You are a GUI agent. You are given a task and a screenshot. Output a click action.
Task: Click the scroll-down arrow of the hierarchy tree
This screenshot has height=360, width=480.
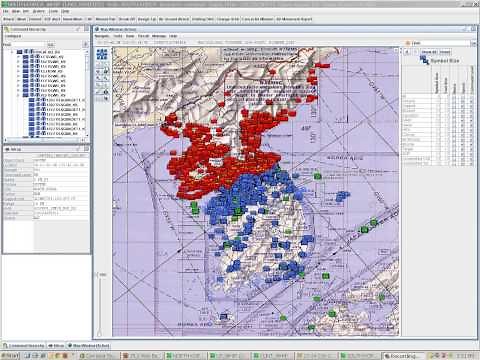tap(87, 135)
